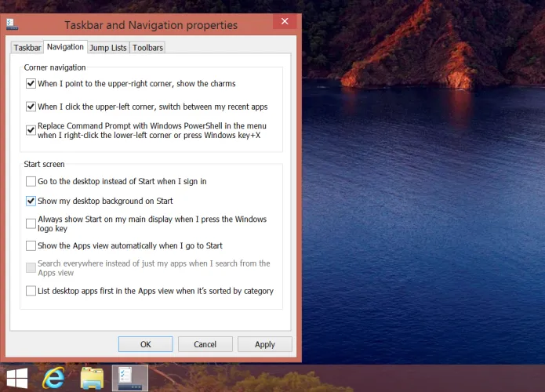Enable Go to desktop instead of Start
The height and width of the screenshot is (392, 545).
31,181
